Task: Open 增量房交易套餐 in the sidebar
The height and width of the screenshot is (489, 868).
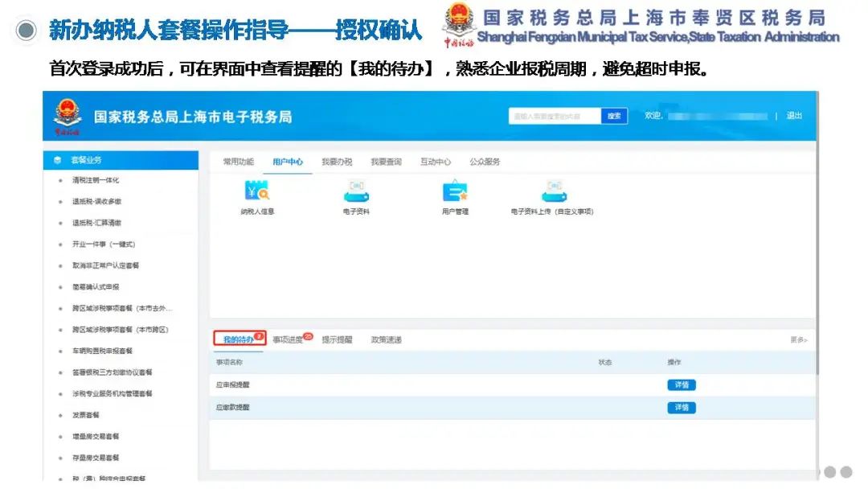Action: pyautogui.click(x=95, y=437)
